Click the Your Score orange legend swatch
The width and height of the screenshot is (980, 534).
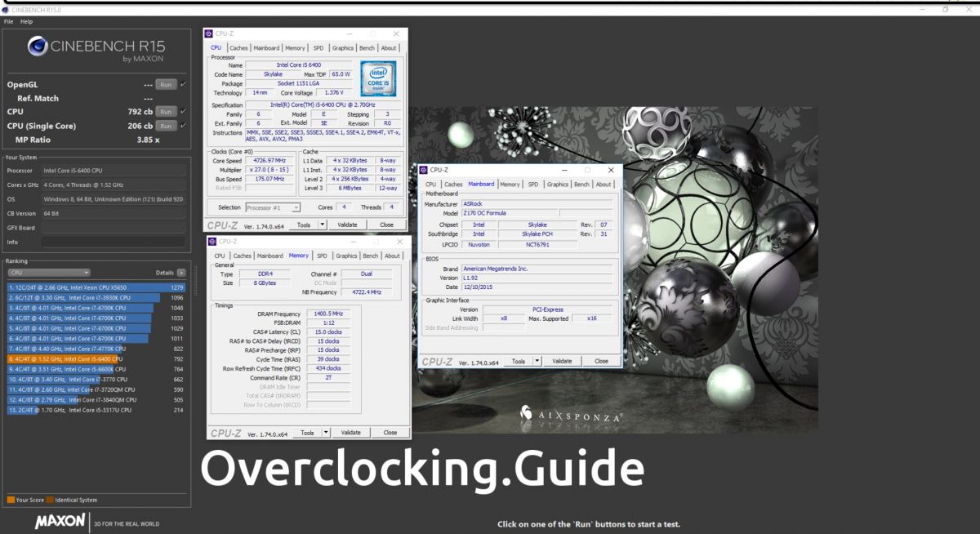[11, 500]
